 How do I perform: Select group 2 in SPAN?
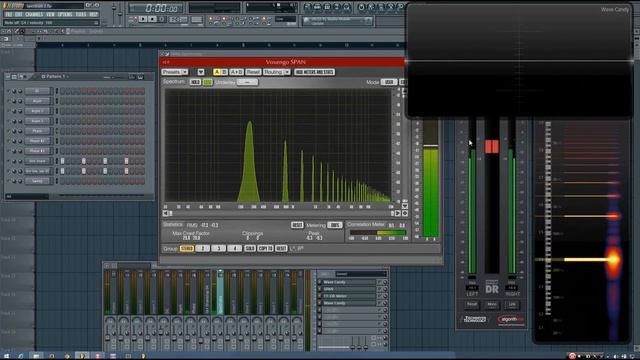tap(202, 248)
